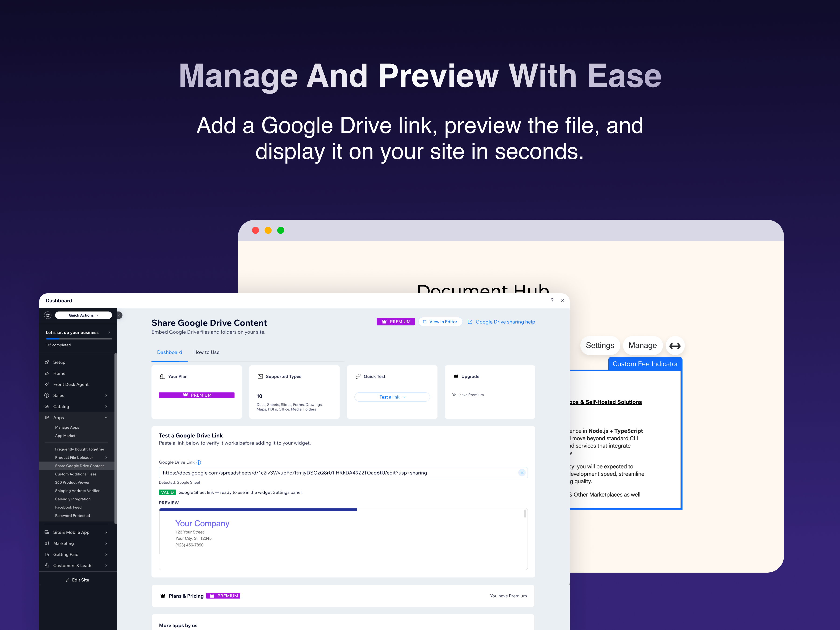Open Google Drive sharing help link
The image size is (840, 630).
[x=505, y=322]
